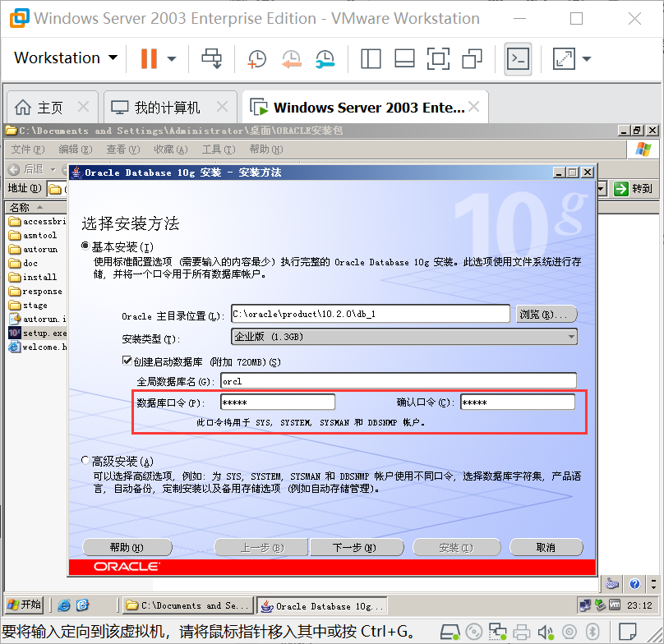Pause the virtual machine with the orange pause icon
The height and width of the screenshot is (644, 664).
149,58
